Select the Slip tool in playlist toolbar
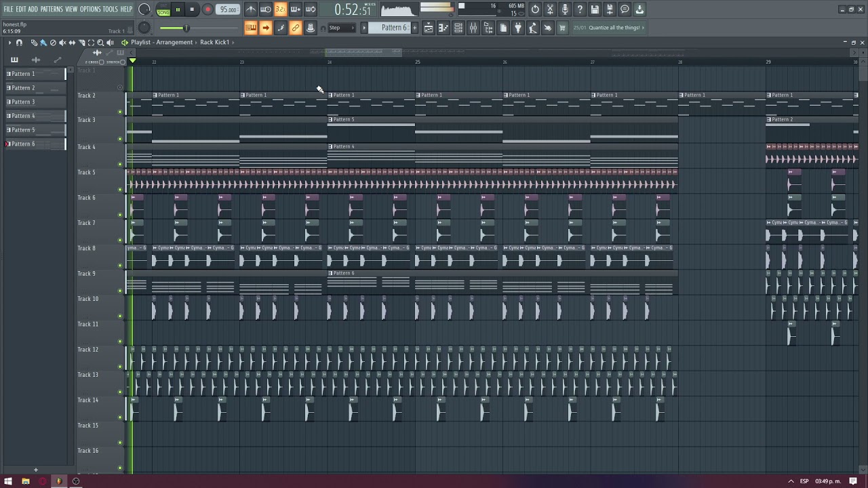The width and height of the screenshot is (868, 488). point(72,43)
